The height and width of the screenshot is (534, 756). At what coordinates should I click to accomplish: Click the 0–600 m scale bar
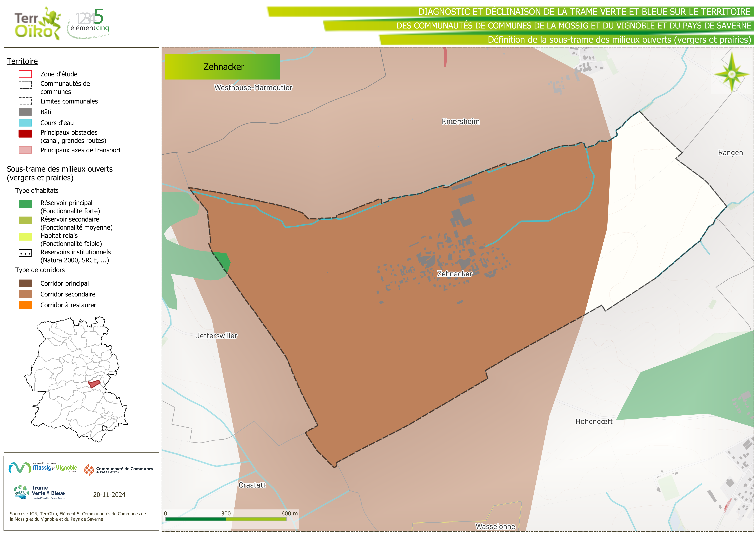coord(226,519)
